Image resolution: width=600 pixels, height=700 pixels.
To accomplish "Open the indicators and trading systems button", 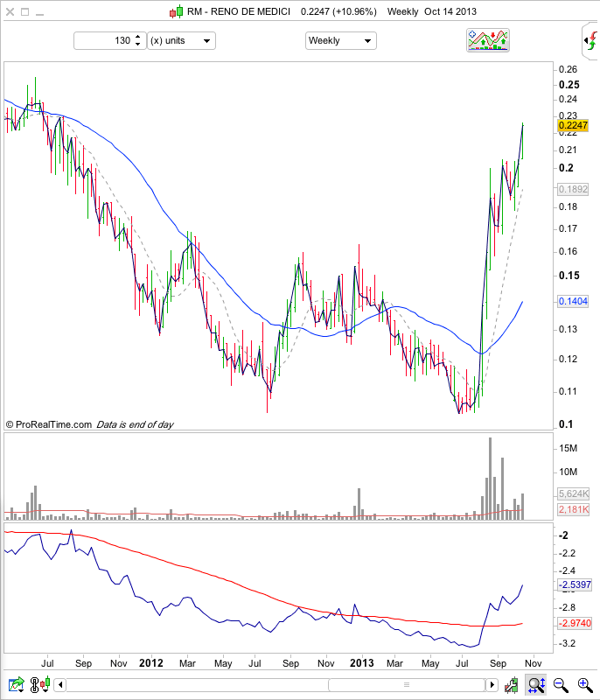I will coord(487,40).
